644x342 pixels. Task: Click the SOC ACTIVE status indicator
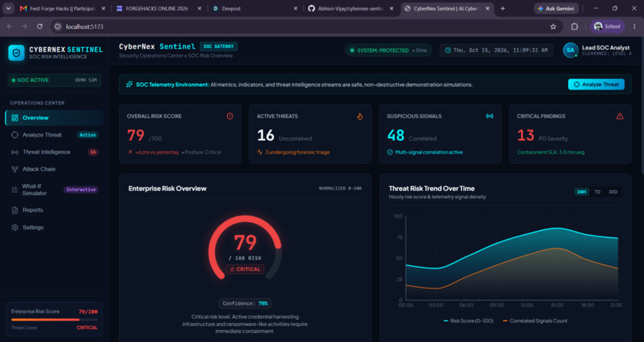[54, 80]
